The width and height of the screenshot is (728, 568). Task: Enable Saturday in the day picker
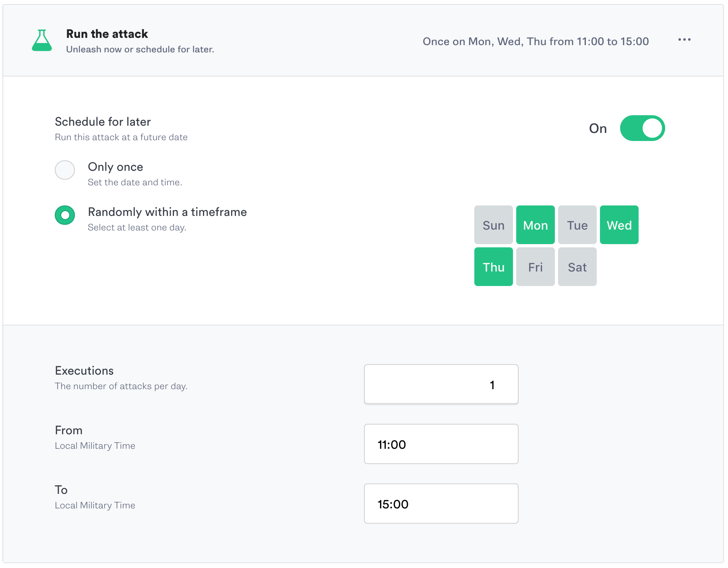(x=577, y=267)
